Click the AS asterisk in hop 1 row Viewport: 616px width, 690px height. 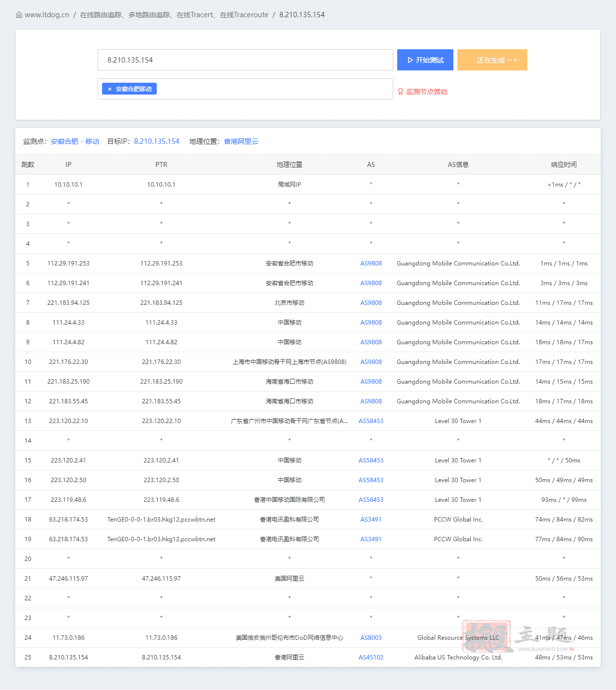tap(371, 184)
